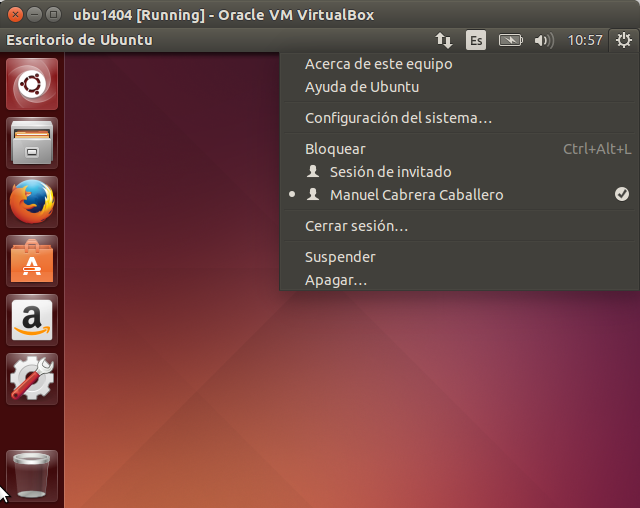This screenshot has height=508, width=640.
Task: Switch to Sesión de invitado guest session
Action: (x=459, y=172)
